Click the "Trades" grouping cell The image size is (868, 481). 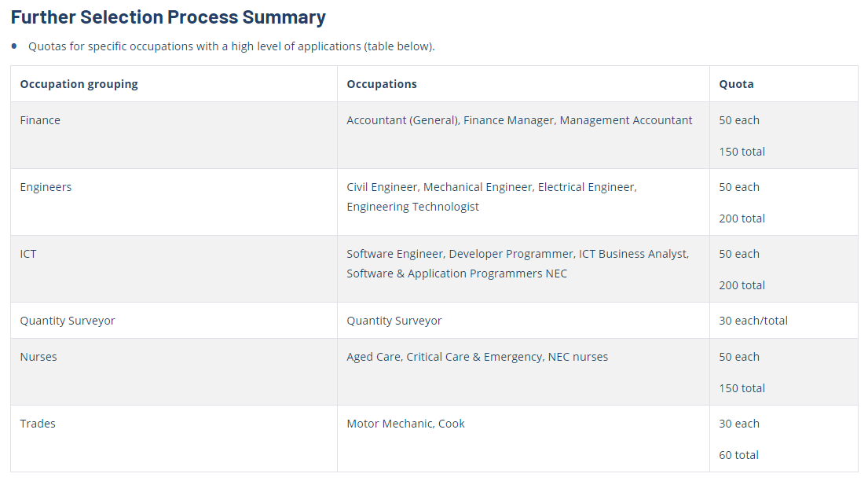click(38, 424)
